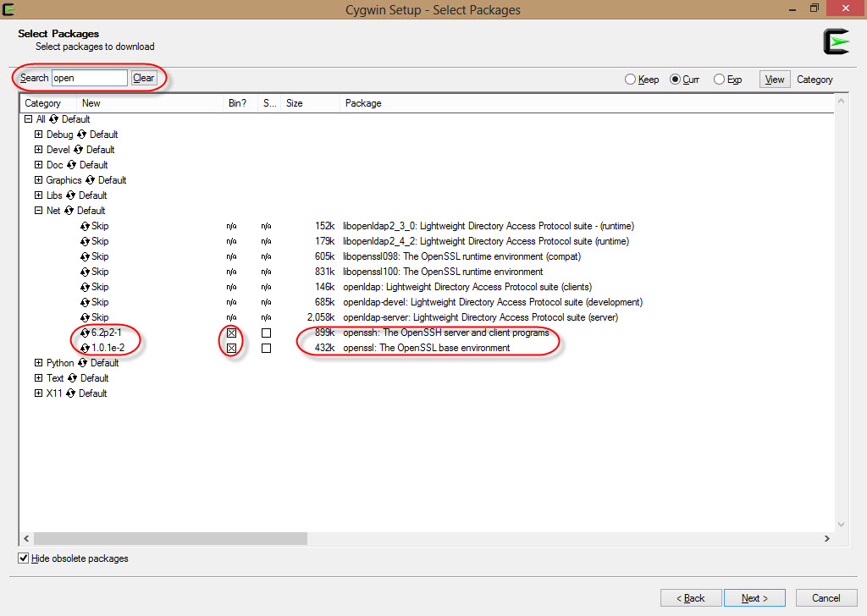Viewport: 867px width, 616px height.
Task: Click the cycle icon for Devel category
Action: tap(78, 150)
